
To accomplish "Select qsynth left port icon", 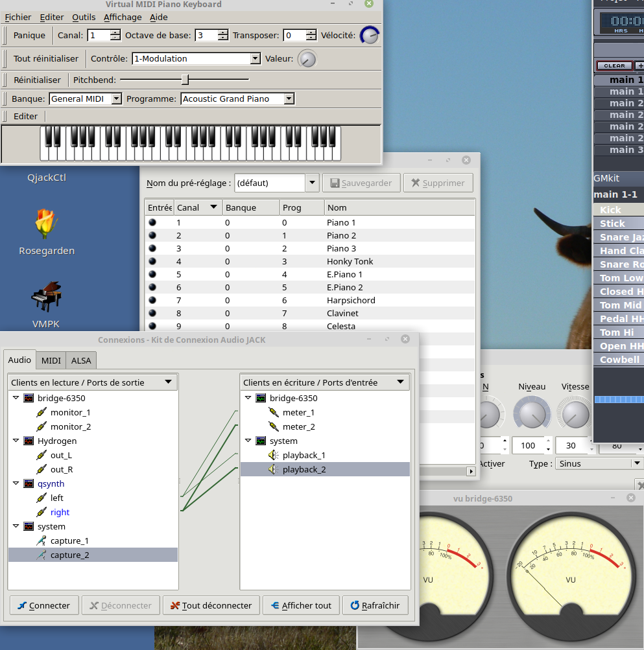I will coord(42,498).
